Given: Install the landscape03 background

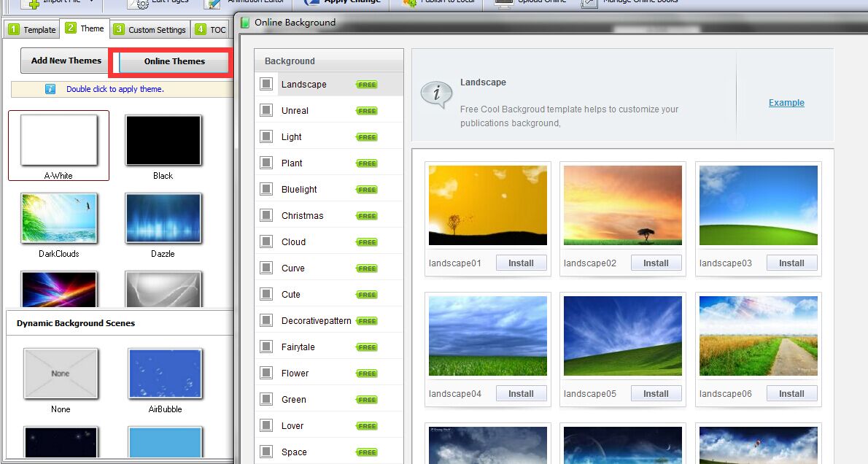Looking at the screenshot, I should coord(791,263).
